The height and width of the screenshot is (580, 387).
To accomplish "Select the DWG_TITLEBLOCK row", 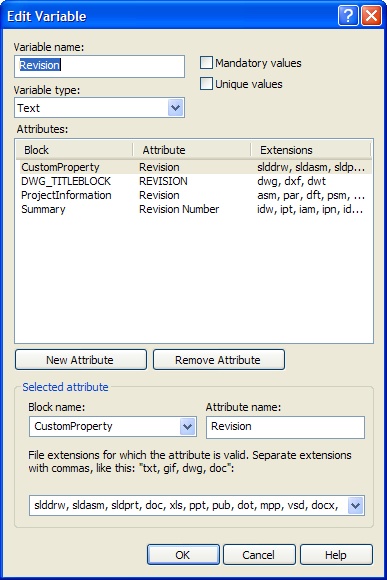I will (x=195, y=181).
